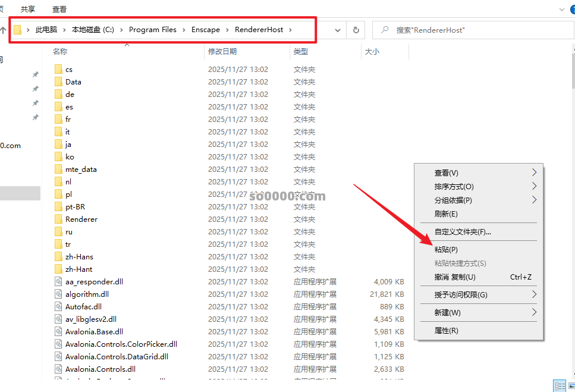Click the magnifier icon in the search box

385,30
